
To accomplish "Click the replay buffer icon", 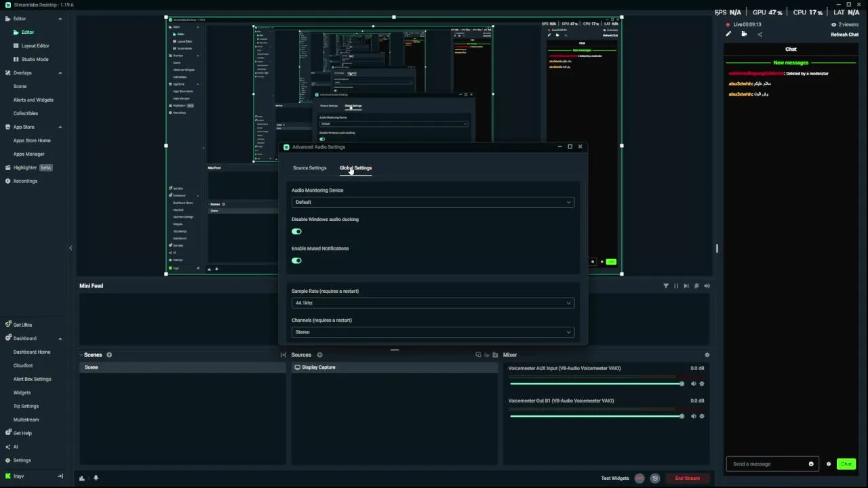I will click(655, 479).
